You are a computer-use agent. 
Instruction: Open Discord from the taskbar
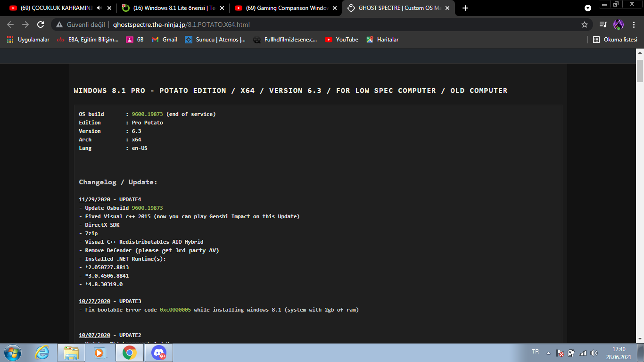159,353
